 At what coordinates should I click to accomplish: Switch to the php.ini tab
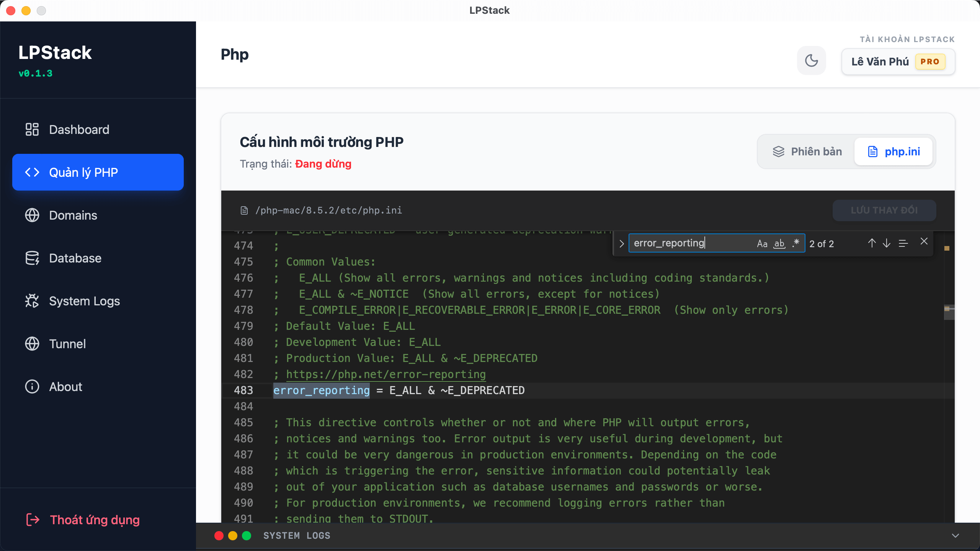[894, 152]
